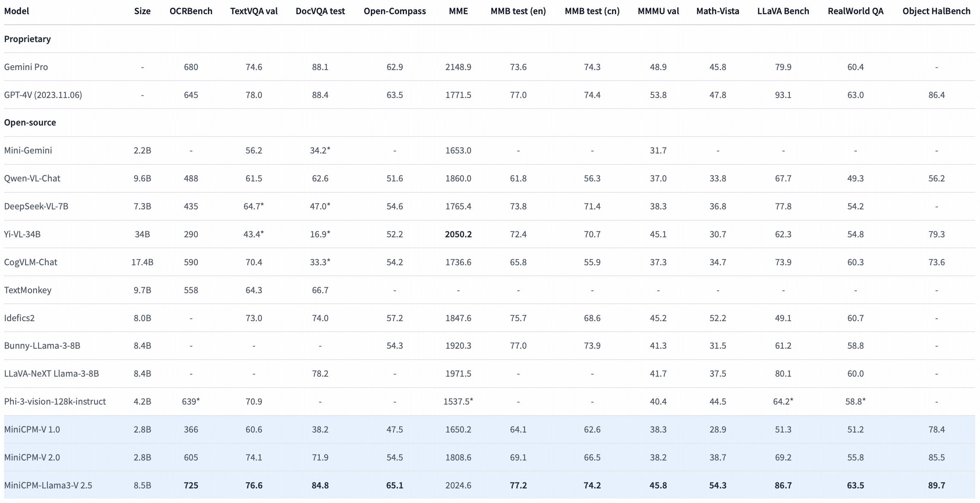This screenshot has width=980, height=503.
Task: Click the 2148.9 MME score for Gemini Pro
Action: coord(458,67)
